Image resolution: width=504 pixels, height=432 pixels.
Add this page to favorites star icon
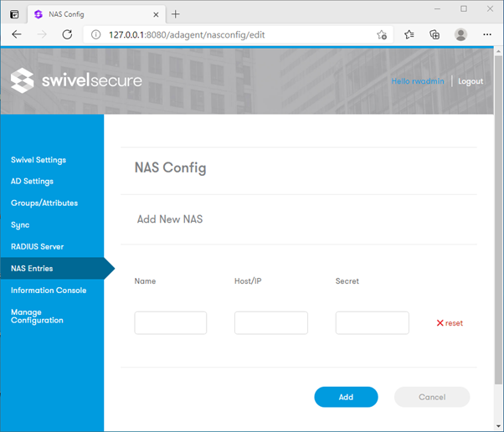382,34
